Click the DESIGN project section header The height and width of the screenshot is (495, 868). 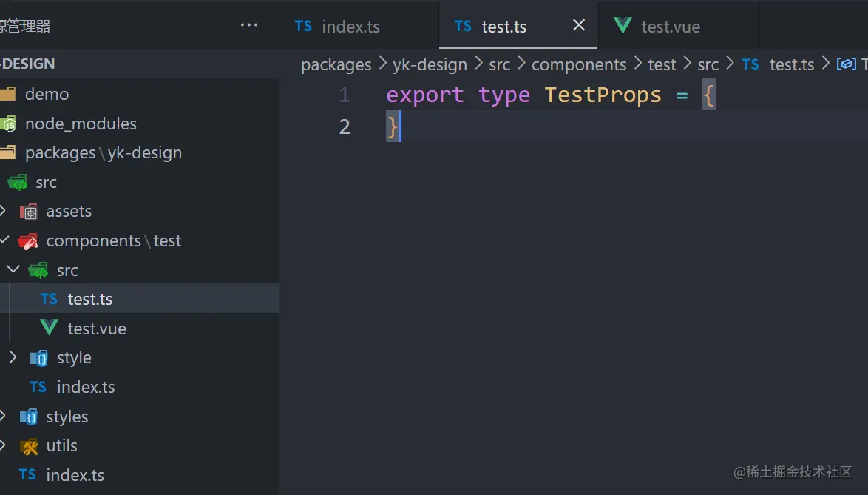pos(140,64)
